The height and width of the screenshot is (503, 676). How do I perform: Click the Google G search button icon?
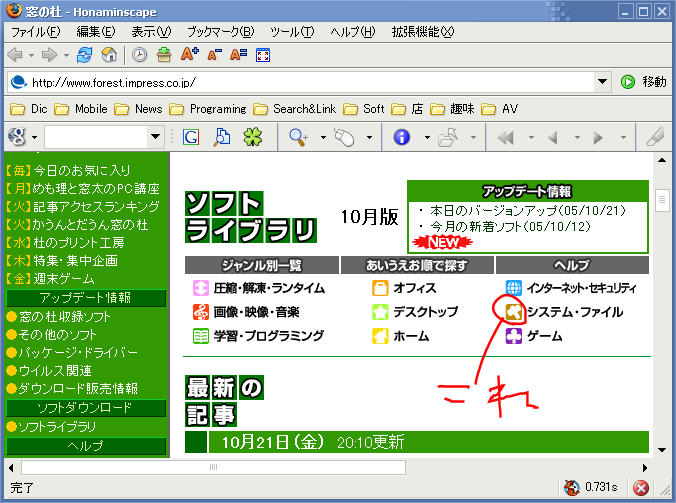tap(191, 137)
